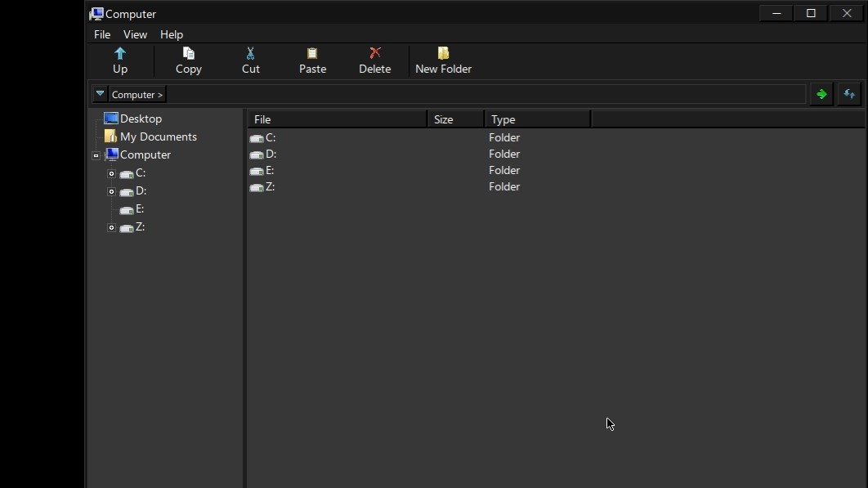
Task: Create a New Folder from toolbar
Action: point(443,54)
